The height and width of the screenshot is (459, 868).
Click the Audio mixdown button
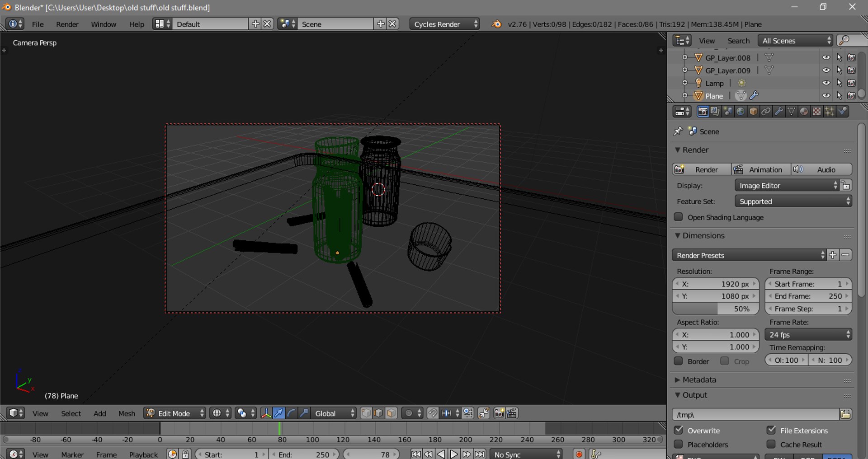[x=821, y=169]
